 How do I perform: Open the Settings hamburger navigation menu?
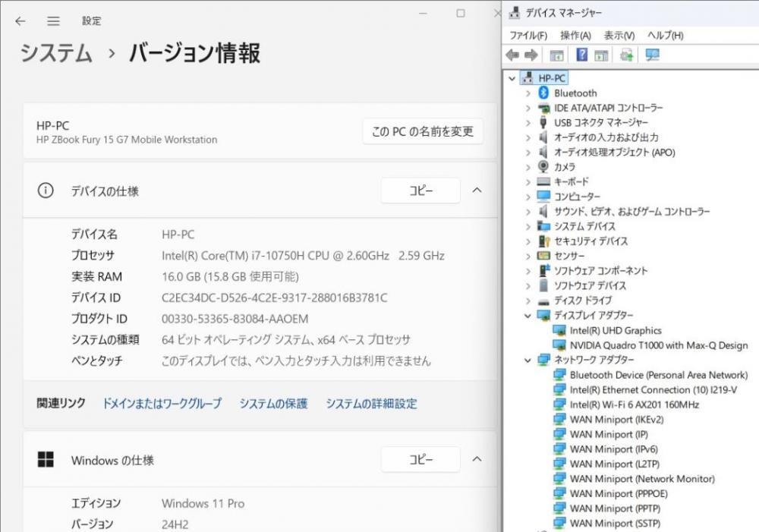(53, 20)
